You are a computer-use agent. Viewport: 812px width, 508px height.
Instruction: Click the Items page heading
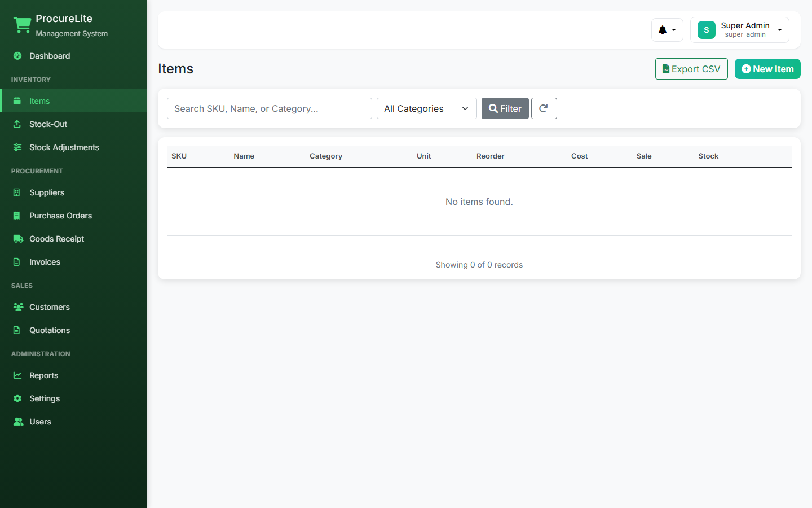pyautogui.click(x=175, y=69)
